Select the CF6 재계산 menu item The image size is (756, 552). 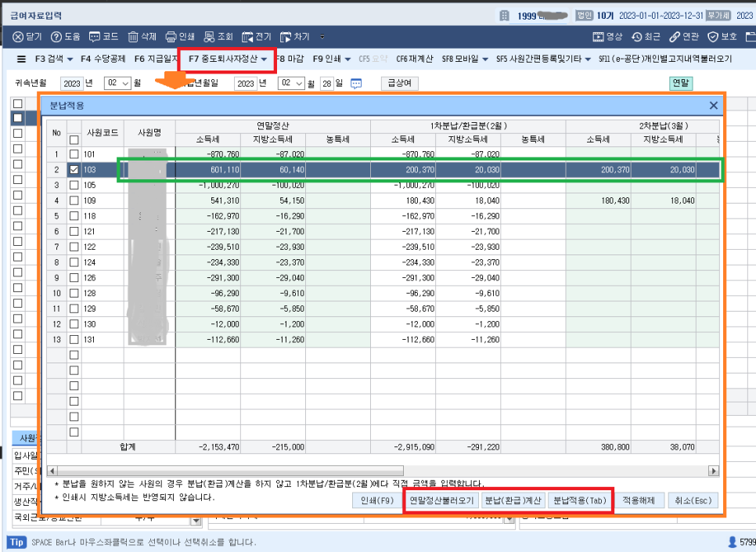415,59
